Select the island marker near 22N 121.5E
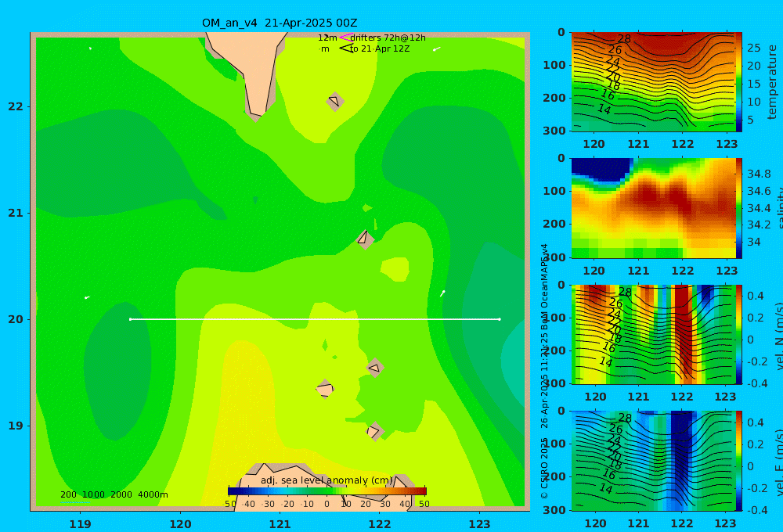This screenshot has height=532, width=783. pos(334,101)
